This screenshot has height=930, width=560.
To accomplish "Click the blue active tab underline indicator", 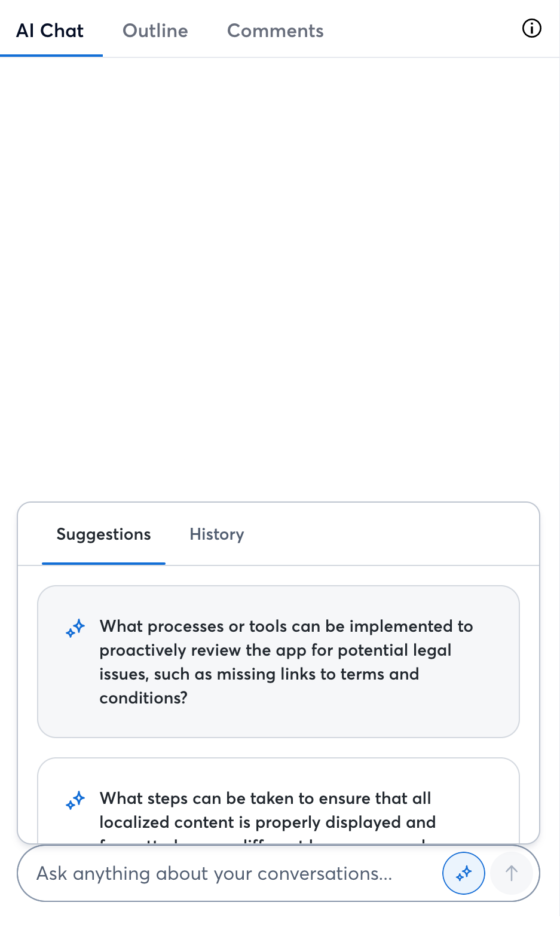I will [x=52, y=56].
